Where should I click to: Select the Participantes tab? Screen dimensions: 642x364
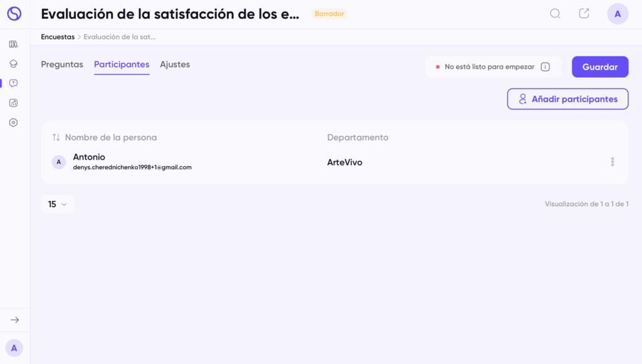coord(122,65)
